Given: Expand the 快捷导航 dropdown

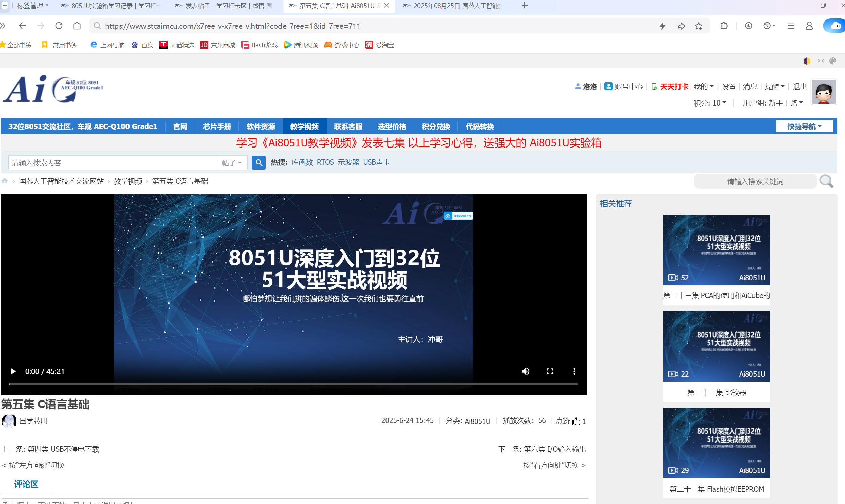Looking at the screenshot, I should coord(804,126).
